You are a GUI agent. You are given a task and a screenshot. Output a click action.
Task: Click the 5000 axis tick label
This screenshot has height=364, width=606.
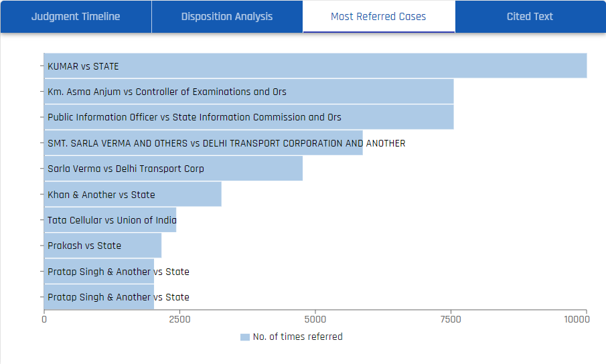pos(315,320)
